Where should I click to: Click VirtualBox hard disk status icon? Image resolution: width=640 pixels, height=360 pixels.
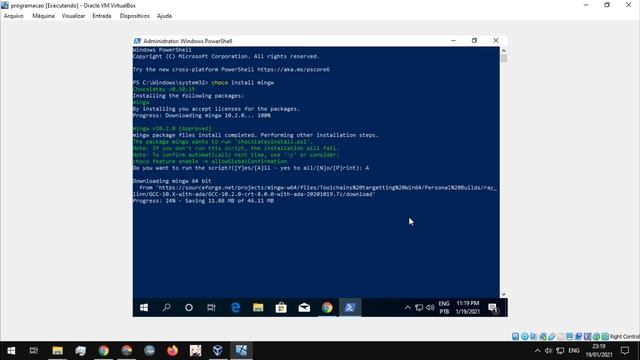point(516,337)
